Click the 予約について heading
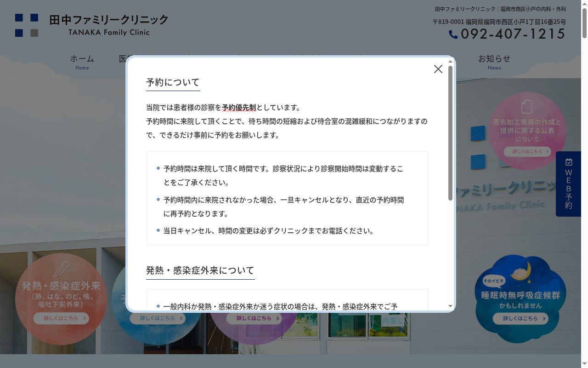Image resolution: width=588 pixels, height=368 pixels. [x=173, y=82]
